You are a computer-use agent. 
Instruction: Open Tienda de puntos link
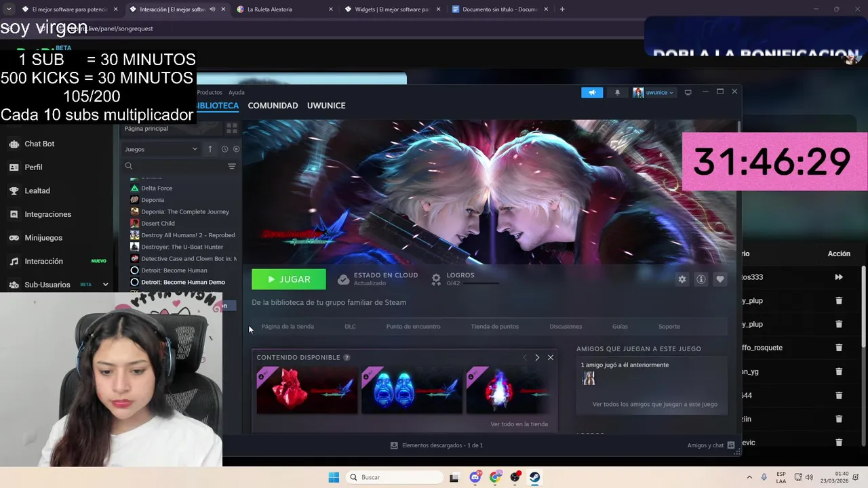coord(494,327)
